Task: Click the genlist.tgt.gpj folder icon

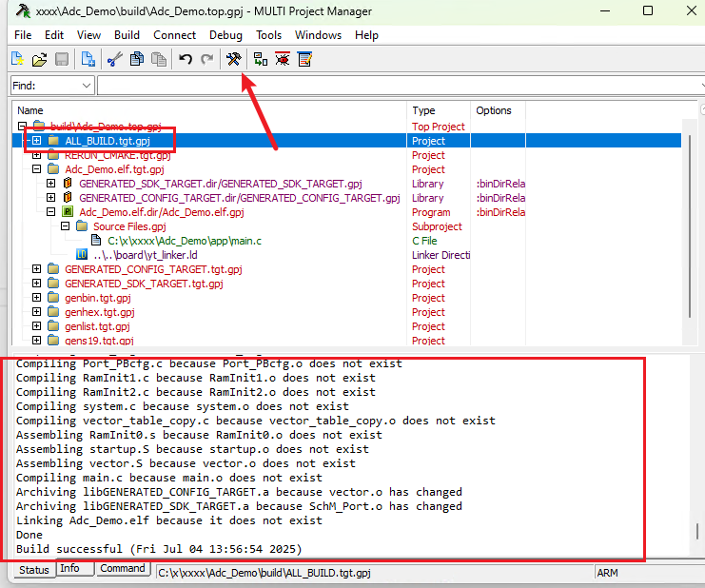Action: [53, 326]
